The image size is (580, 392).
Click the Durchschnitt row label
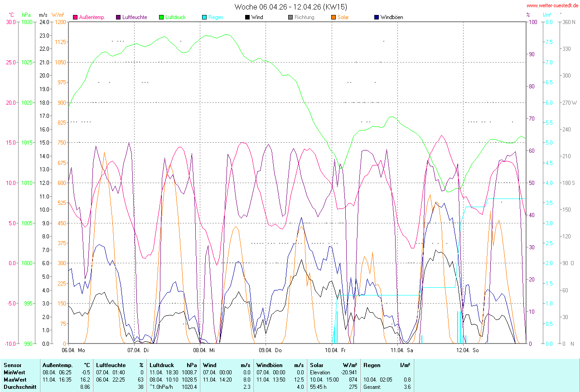pos(18,387)
